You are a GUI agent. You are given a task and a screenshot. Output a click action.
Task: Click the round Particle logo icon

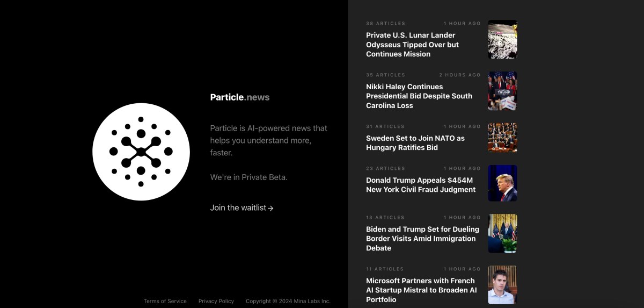coord(141,152)
